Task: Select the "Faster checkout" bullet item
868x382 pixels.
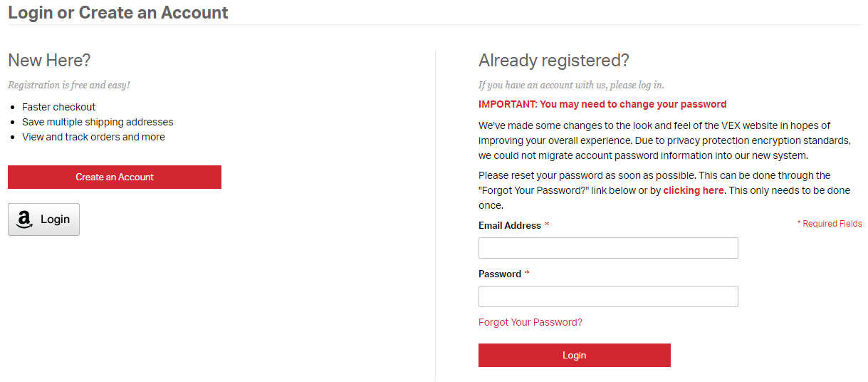Action: click(x=59, y=107)
